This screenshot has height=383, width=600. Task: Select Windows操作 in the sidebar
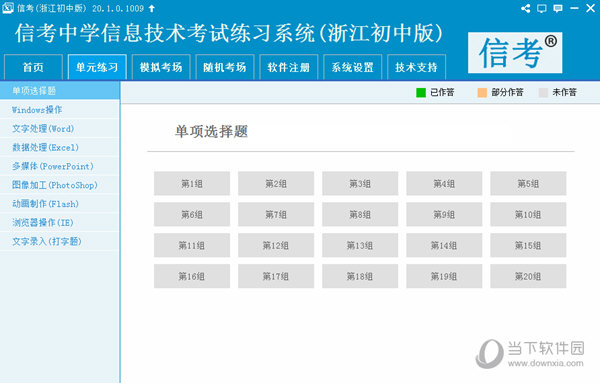(60, 109)
